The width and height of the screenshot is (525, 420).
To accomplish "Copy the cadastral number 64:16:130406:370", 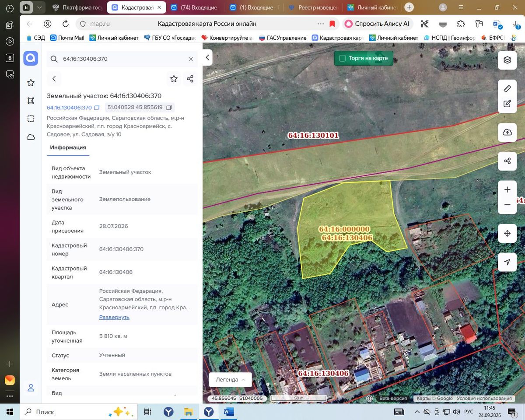I will [97, 108].
